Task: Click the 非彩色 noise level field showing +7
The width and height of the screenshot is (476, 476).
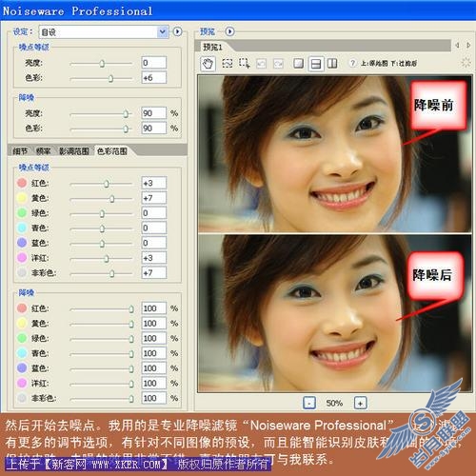Action: tap(153, 272)
